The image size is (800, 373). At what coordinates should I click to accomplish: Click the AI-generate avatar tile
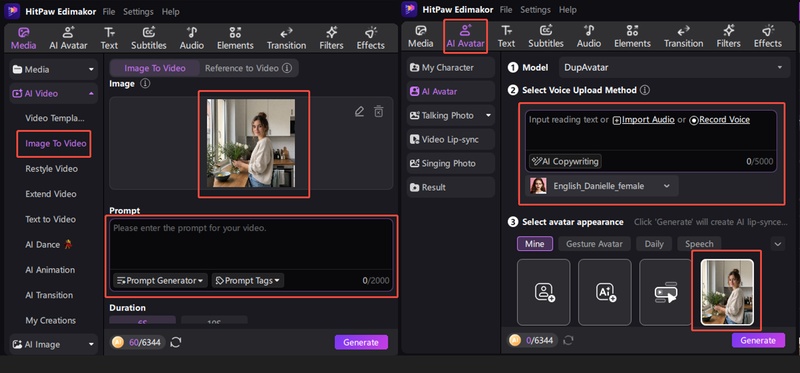point(605,292)
